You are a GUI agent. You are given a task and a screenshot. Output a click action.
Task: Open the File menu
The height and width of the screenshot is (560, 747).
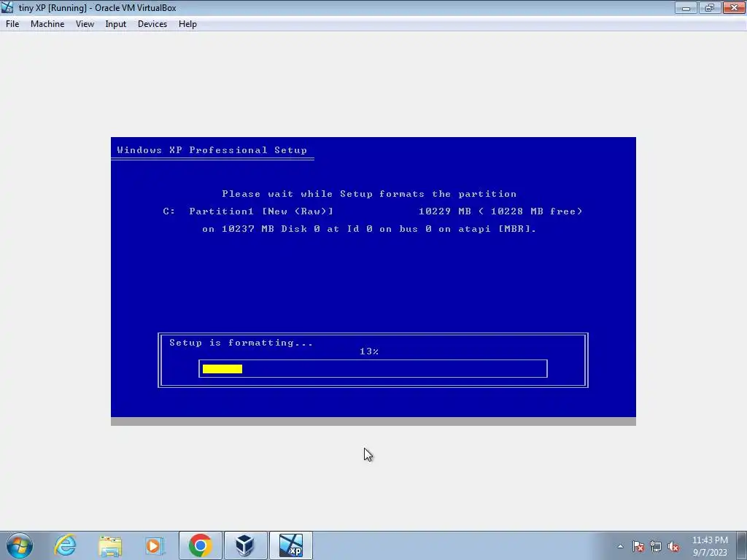click(12, 24)
